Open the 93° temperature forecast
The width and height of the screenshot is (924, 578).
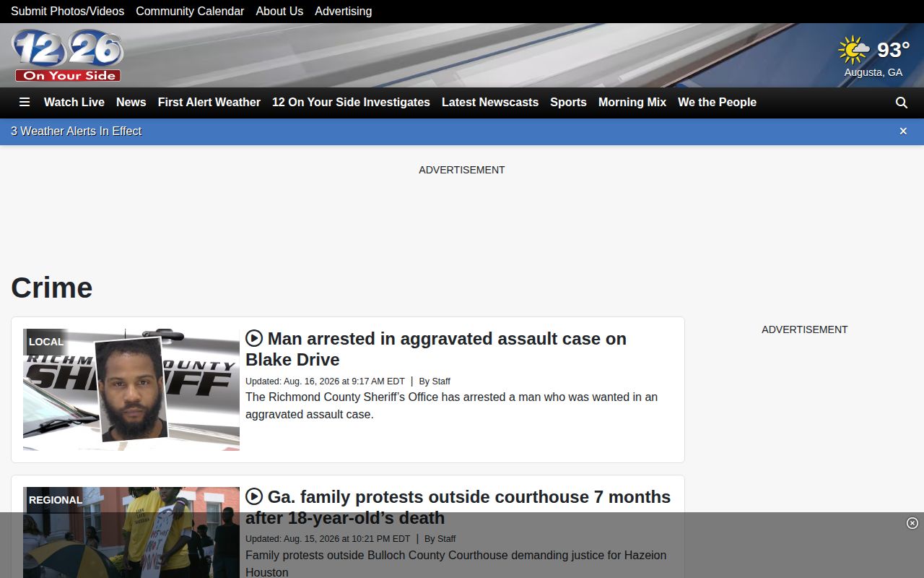[x=893, y=50]
